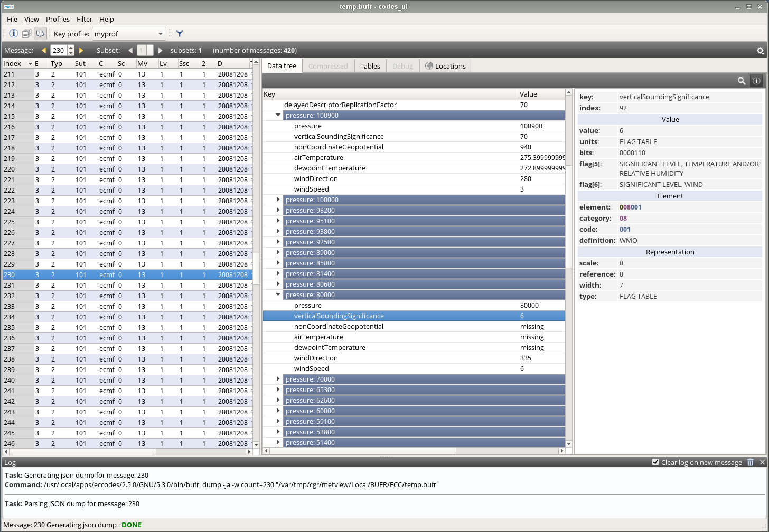Select windDirection row with value 335
Viewport: 769px width, 532px height.
tap(414, 358)
